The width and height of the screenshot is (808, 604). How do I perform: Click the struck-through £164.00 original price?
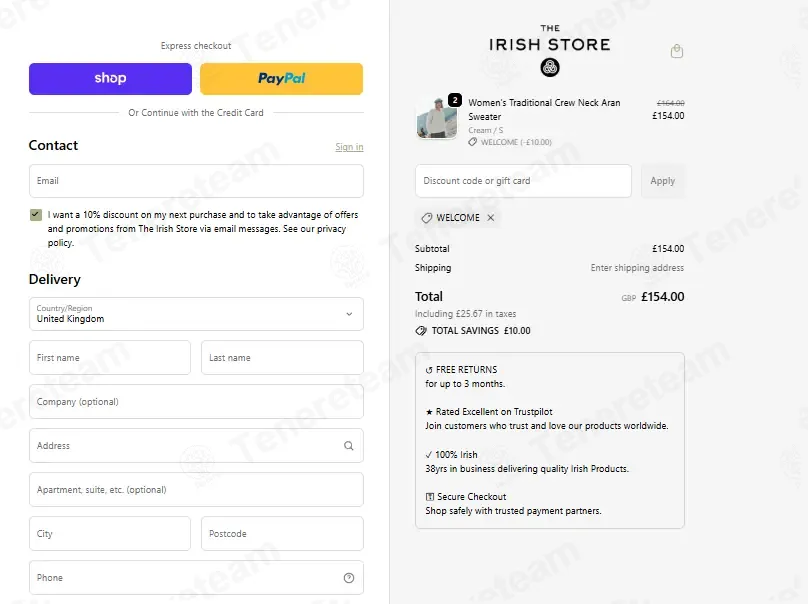pos(670,103)
